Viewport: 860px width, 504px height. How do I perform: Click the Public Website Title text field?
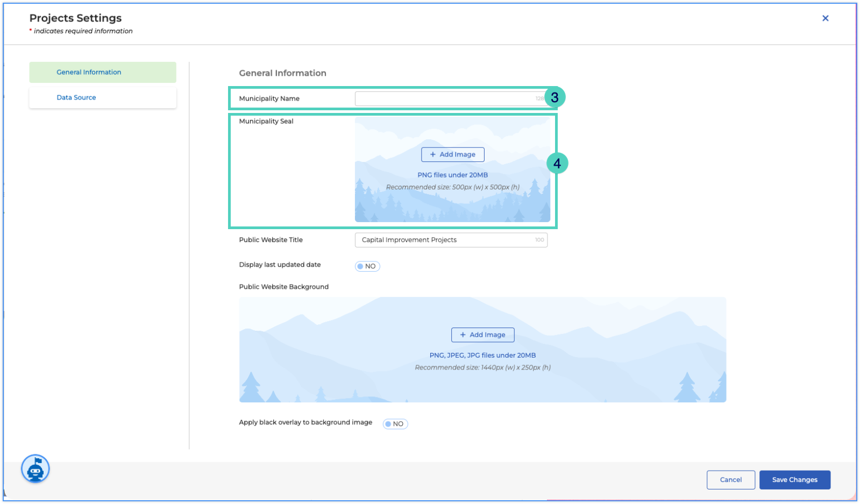coord(451,240)
